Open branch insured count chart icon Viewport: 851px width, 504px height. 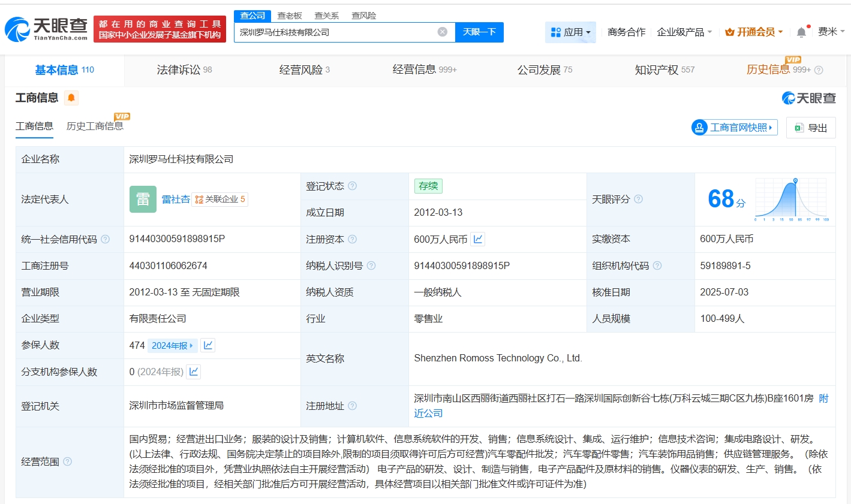[194, 372]
